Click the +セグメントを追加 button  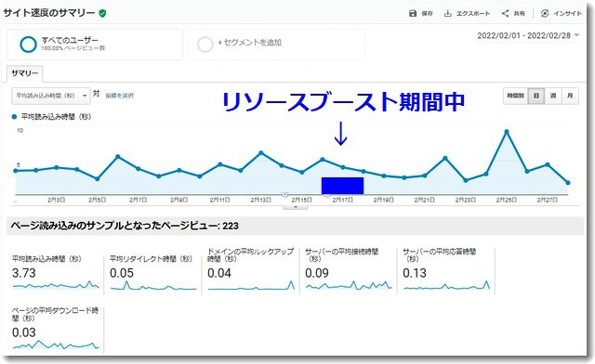[x=250, y=43]
